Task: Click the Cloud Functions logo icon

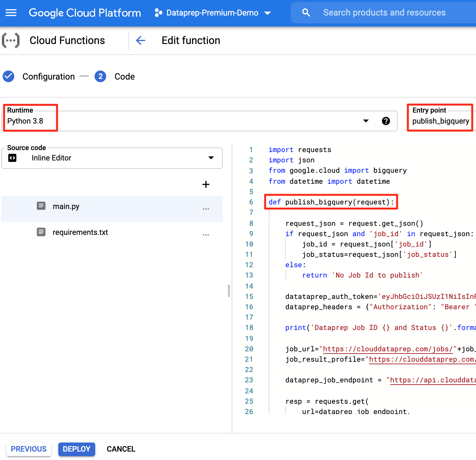Action: [11, 40]
